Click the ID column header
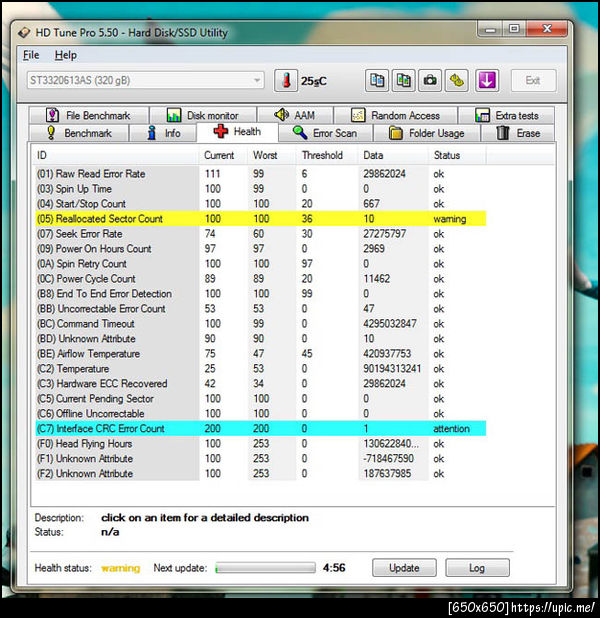 pyautogui.click(x=115, y=155)
